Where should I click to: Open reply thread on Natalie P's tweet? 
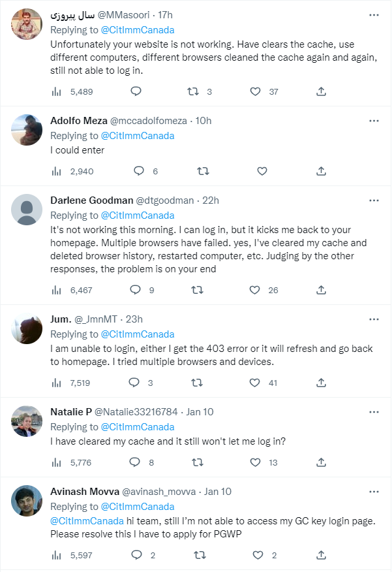tap(135, 462)
